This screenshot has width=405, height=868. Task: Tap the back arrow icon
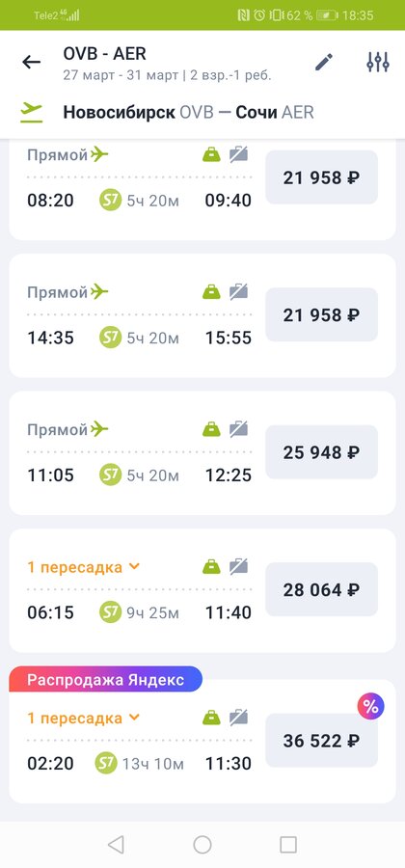pyautogui.click(x=32, y=62)
